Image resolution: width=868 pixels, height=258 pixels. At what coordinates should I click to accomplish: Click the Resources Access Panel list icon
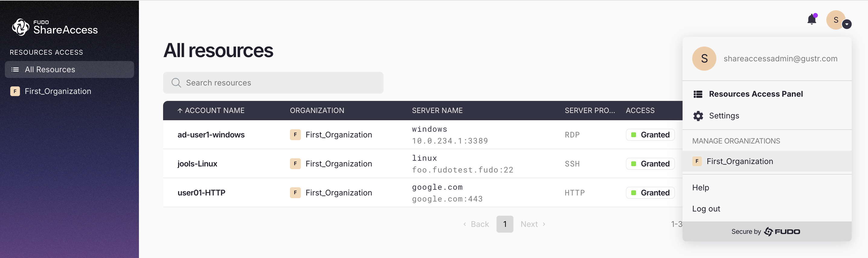(x=698, y=94)
